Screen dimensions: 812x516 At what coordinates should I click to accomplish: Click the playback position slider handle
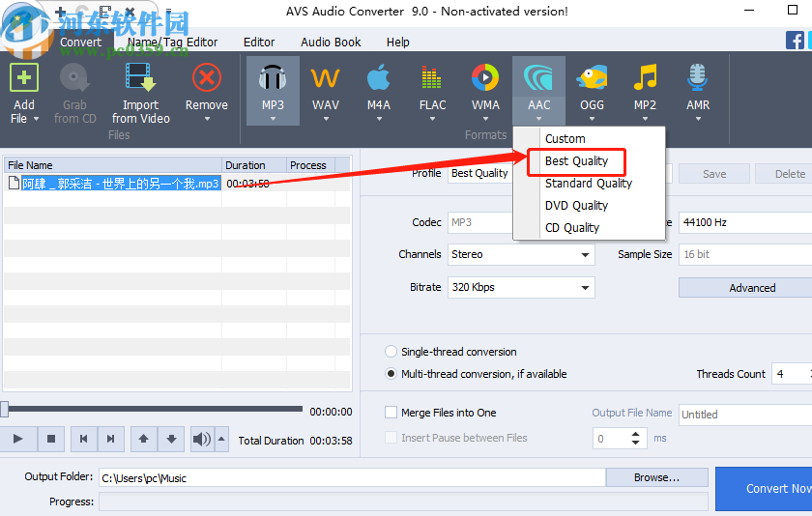[x=5, y=409]
